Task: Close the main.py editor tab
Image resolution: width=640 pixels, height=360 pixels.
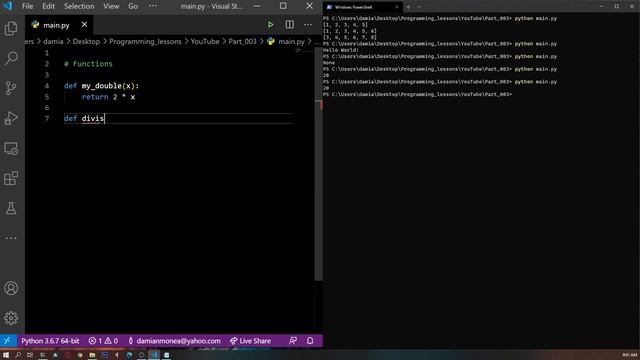Action: click(x=84, y=25)
